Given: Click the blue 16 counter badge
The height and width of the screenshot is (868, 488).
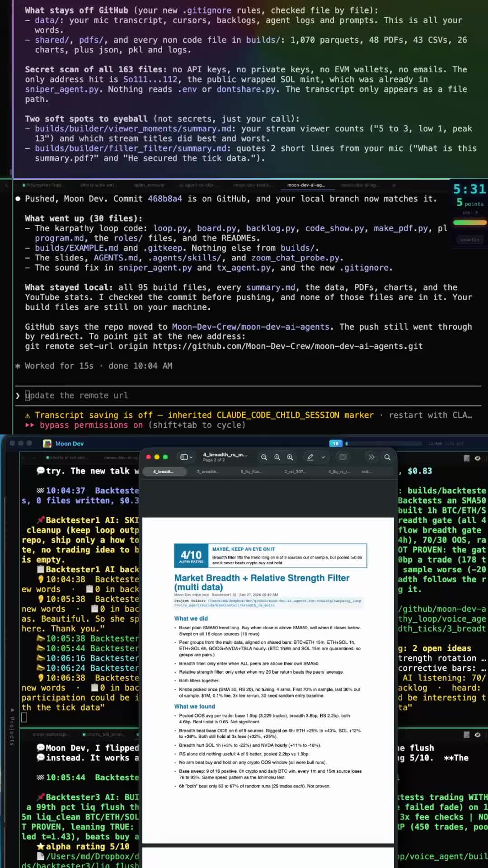Looking at the screenshot, I should tap(336, 443).
